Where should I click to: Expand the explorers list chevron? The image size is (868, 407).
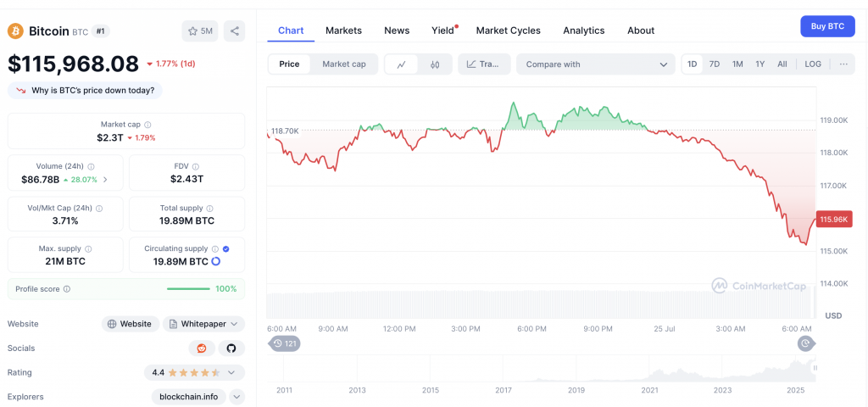point(236,397)
